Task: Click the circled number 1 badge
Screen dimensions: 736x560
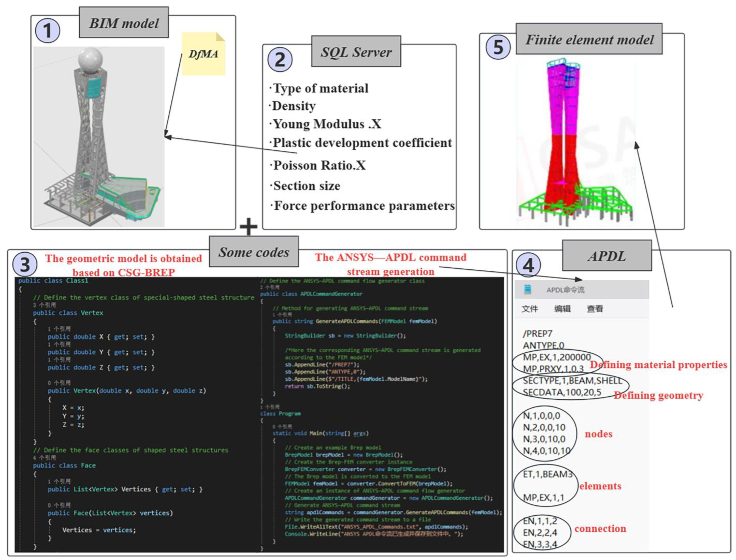Action: coord(47,31)
